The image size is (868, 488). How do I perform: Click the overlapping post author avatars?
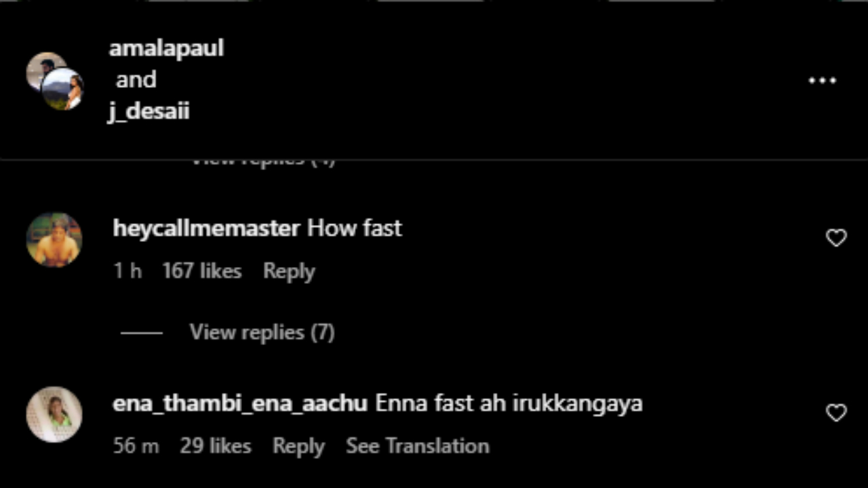coord(55,81)
